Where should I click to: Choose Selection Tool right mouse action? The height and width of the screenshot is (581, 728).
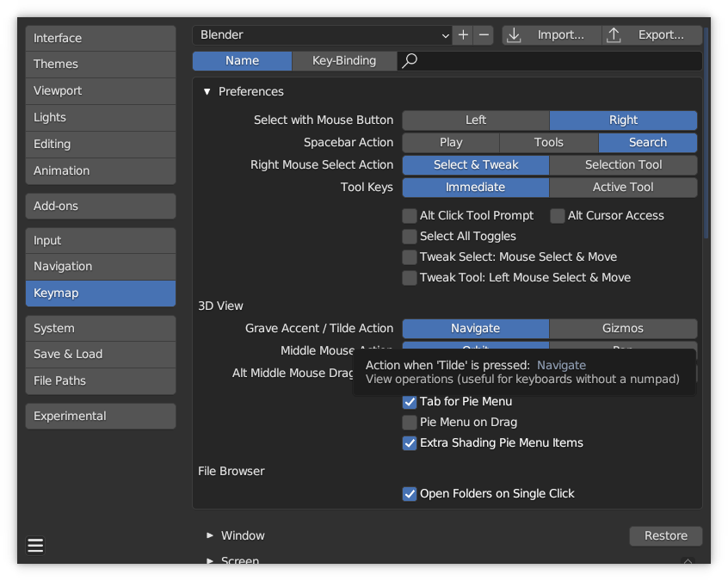(624, 164)
